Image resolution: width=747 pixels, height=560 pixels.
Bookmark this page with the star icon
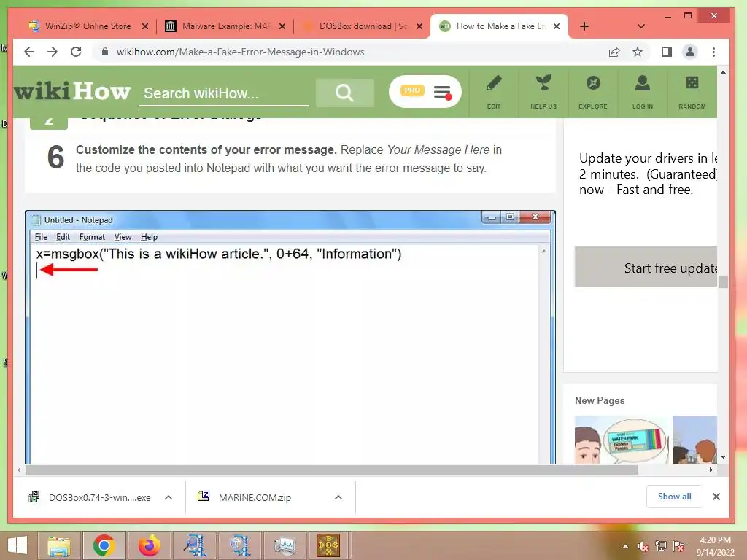(638, 52)
